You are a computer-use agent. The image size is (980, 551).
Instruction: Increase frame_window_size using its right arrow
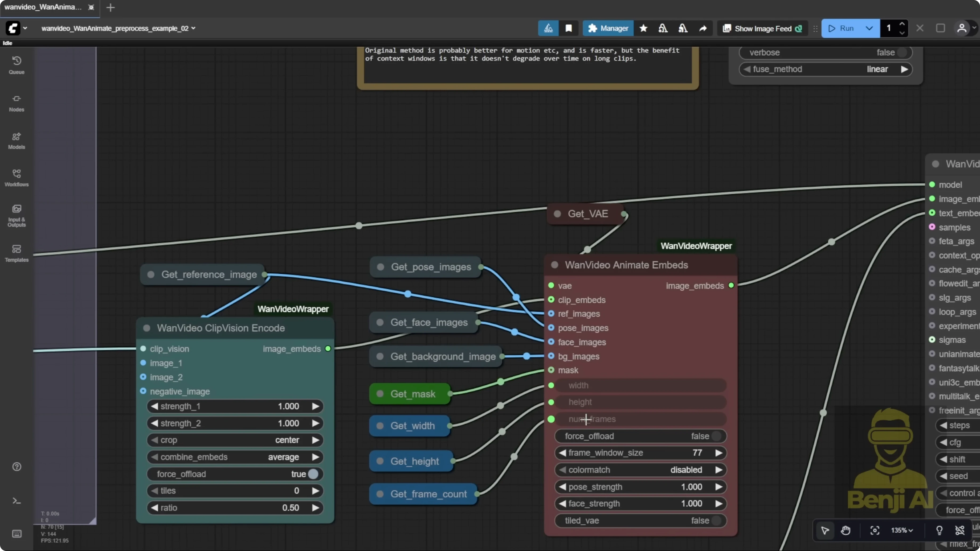719,453
